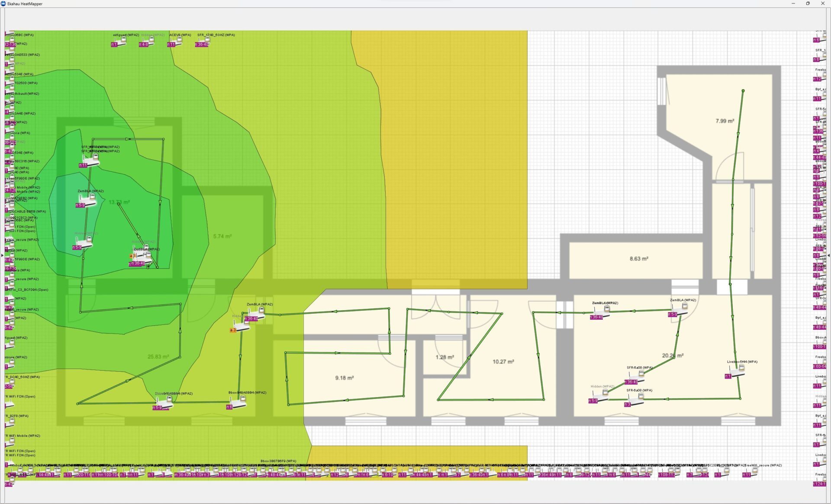The image size is (831, 504).
Task: Click the 9.18 m² room label
Action: [344, 378]
